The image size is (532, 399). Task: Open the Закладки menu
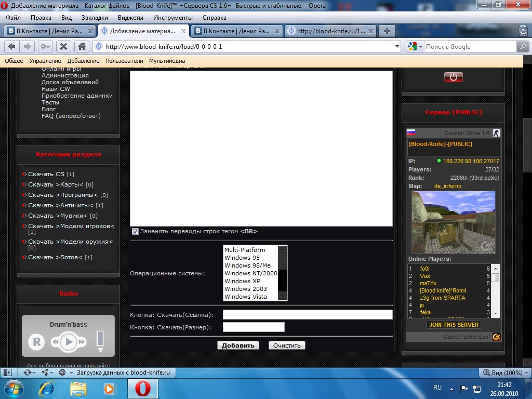(x=95, y=18)
